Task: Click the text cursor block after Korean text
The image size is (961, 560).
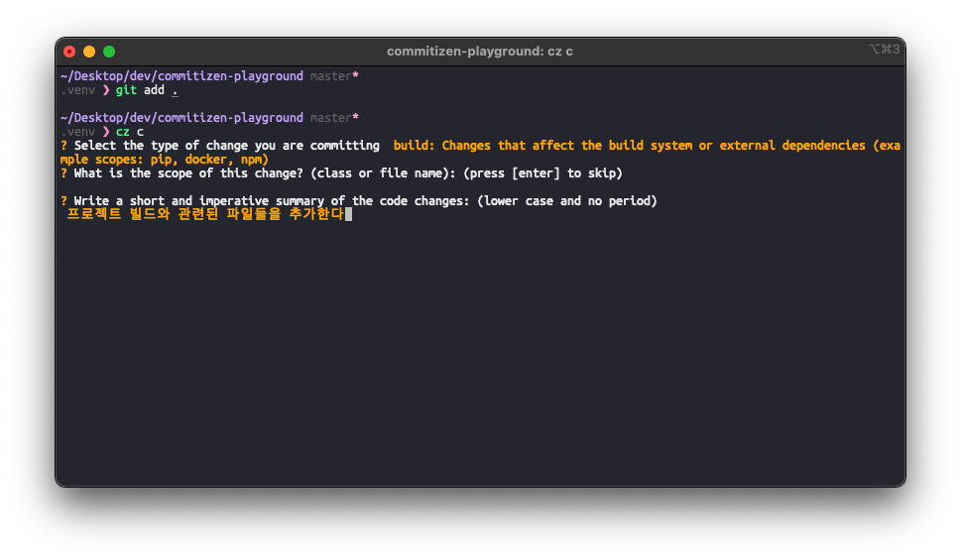Action: pyautogui.click(x=349, y=214)
